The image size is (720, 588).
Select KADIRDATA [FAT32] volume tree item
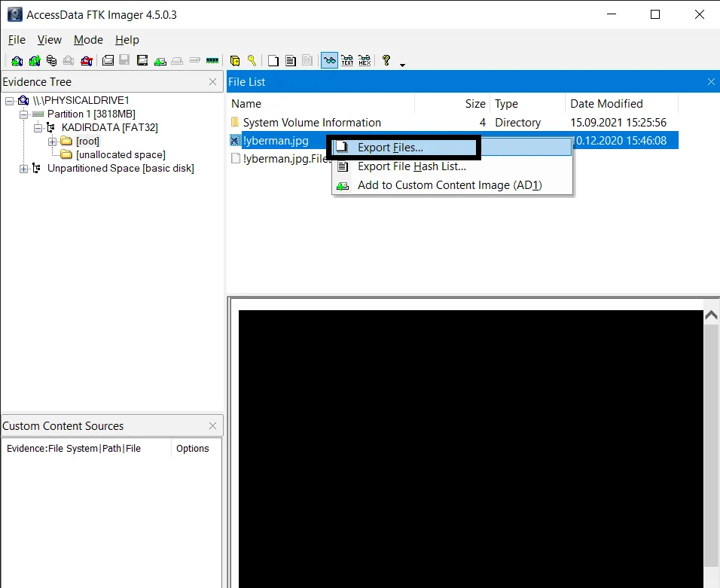pyautogui.click(x=110, y=127)
